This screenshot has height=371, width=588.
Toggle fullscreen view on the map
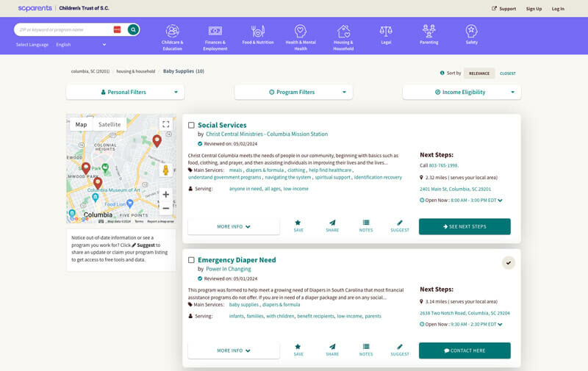(x=166, y=124)
